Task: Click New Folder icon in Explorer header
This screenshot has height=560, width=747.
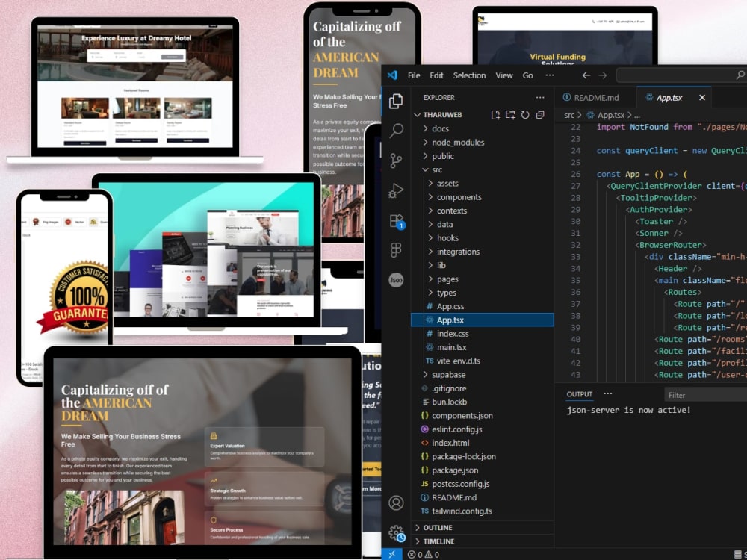Action: [510, 115]
